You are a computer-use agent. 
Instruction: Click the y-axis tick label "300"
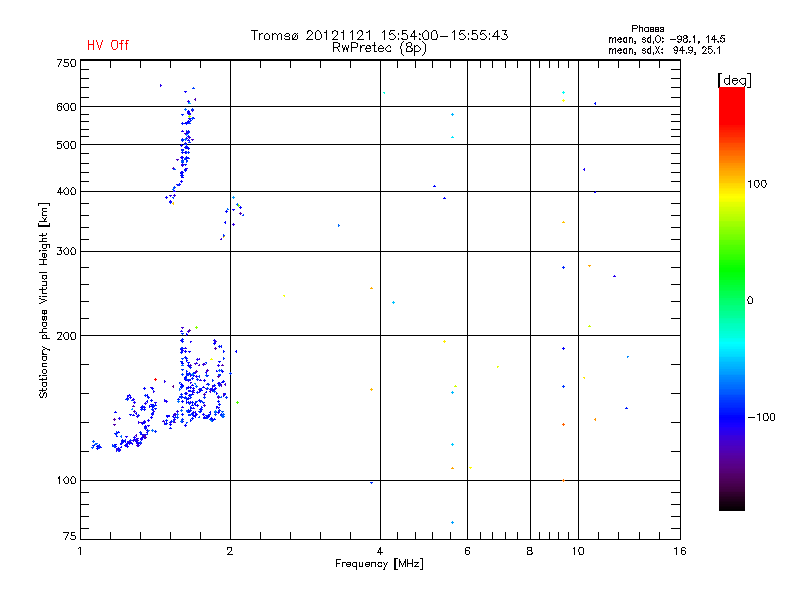coord(66,252)
